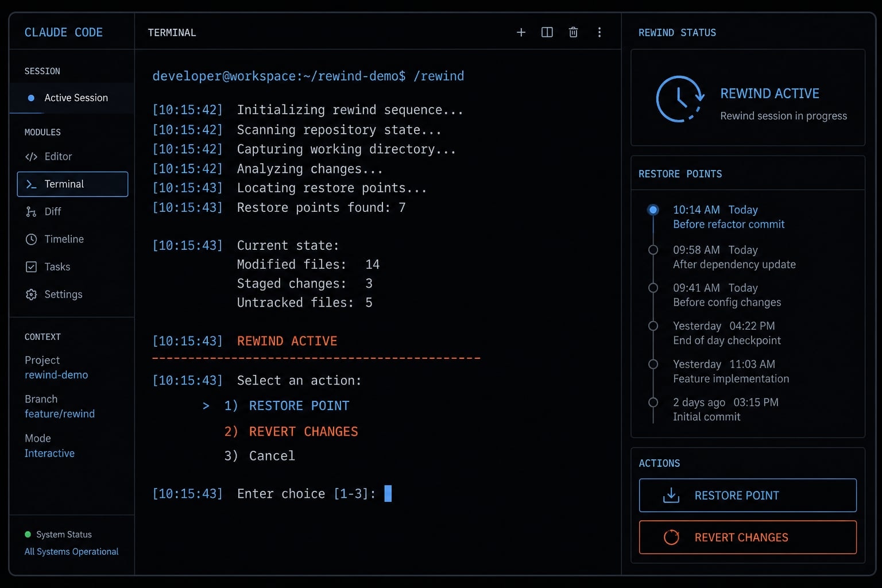This screenshot has height=588, width=882.
Task: Click the large rewind clock icon
Action: pos(680,99)
